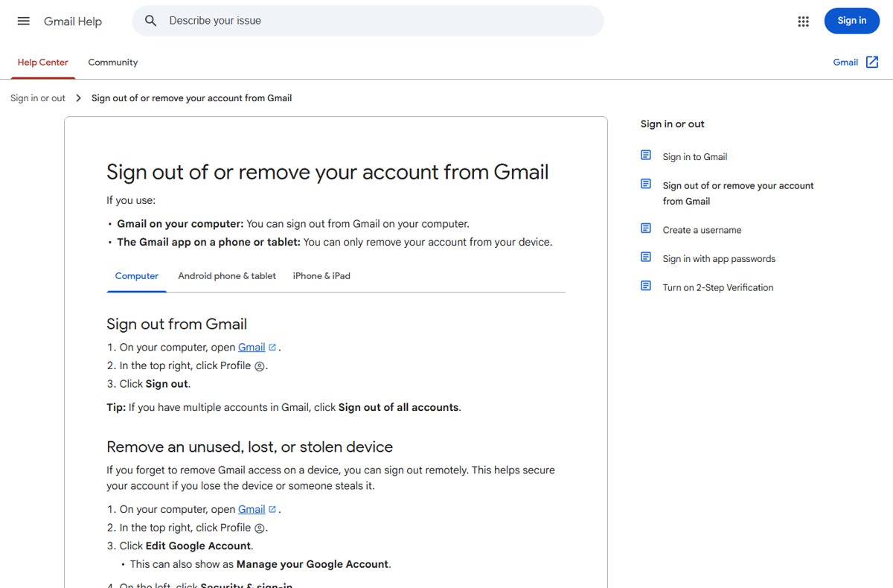Screen dimensions: 893x588
Task: Select the iPhone & iPad tab
Action: [x=321, y=276]
